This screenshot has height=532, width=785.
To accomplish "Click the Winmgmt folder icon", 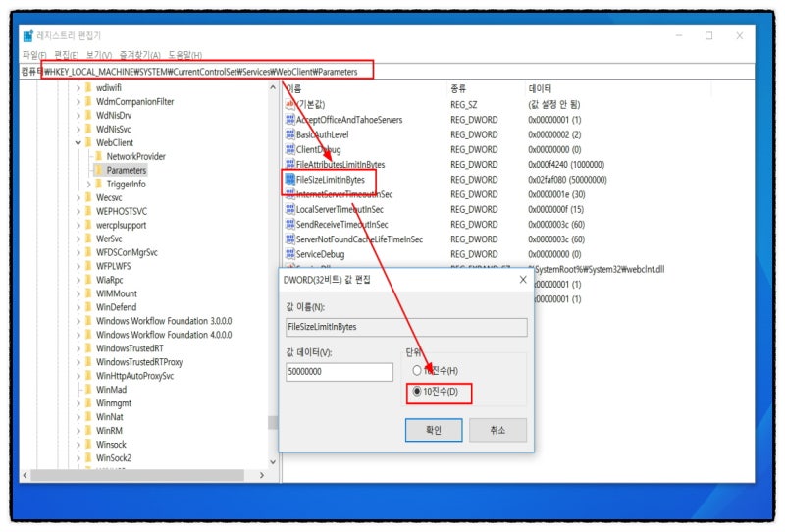I will click(88, 403).
